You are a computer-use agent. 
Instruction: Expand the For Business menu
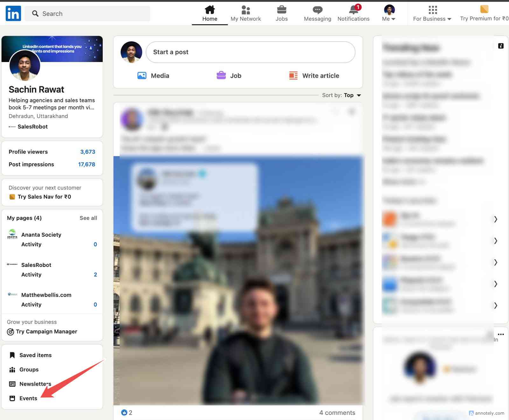coord(432,14)
